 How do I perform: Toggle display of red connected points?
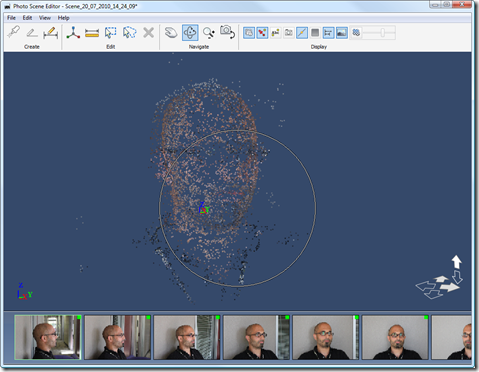coord(262,33)
